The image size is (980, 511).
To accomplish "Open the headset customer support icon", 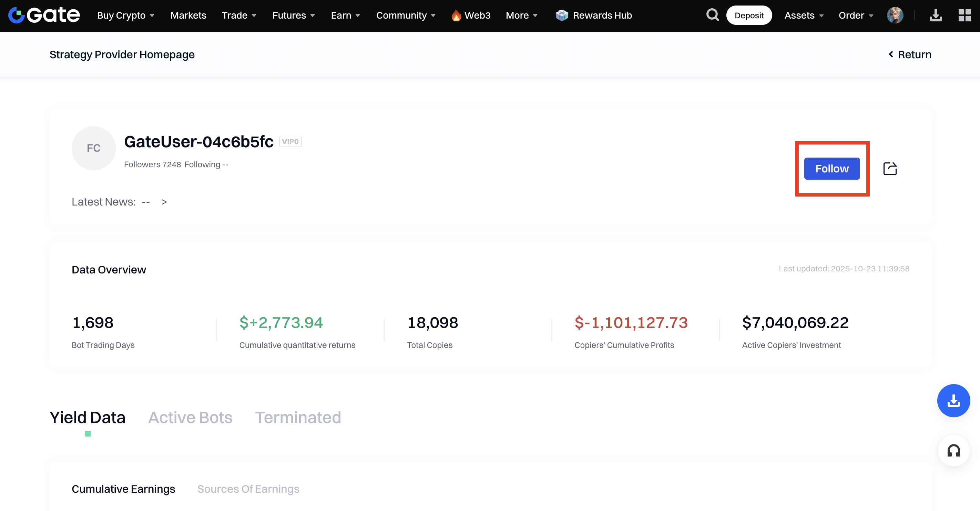I will [953, 451].
